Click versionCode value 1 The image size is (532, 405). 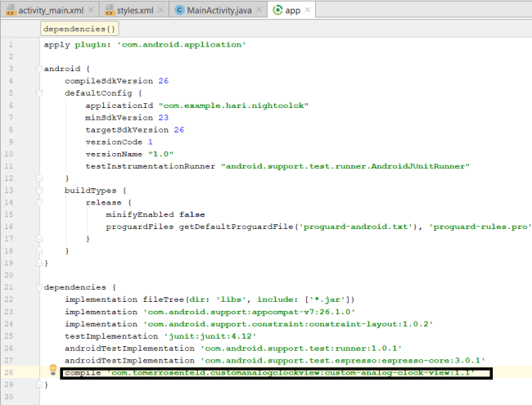coord(151,142)
